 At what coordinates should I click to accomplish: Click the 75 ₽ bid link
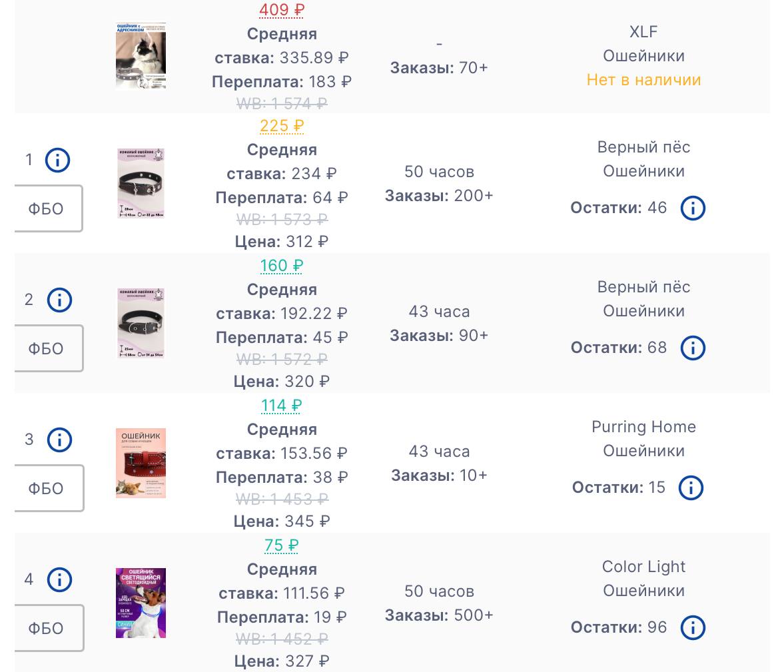pyautogui.click(x=281, y=545)
